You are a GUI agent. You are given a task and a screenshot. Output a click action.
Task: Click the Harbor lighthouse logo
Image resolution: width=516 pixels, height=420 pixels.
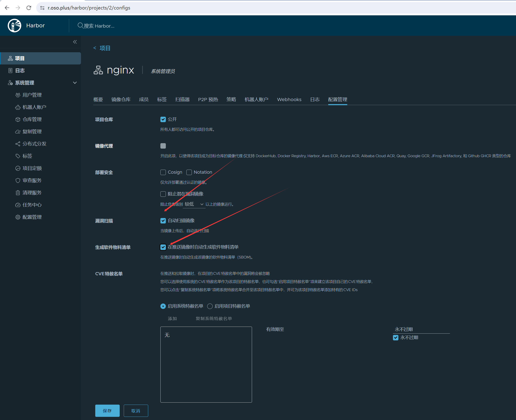tap(14, 25)
